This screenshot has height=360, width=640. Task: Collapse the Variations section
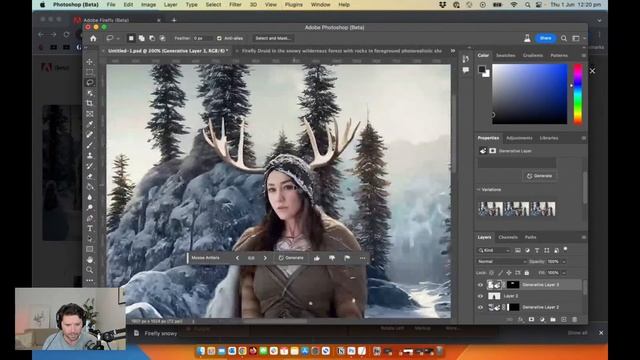(479, 190)
